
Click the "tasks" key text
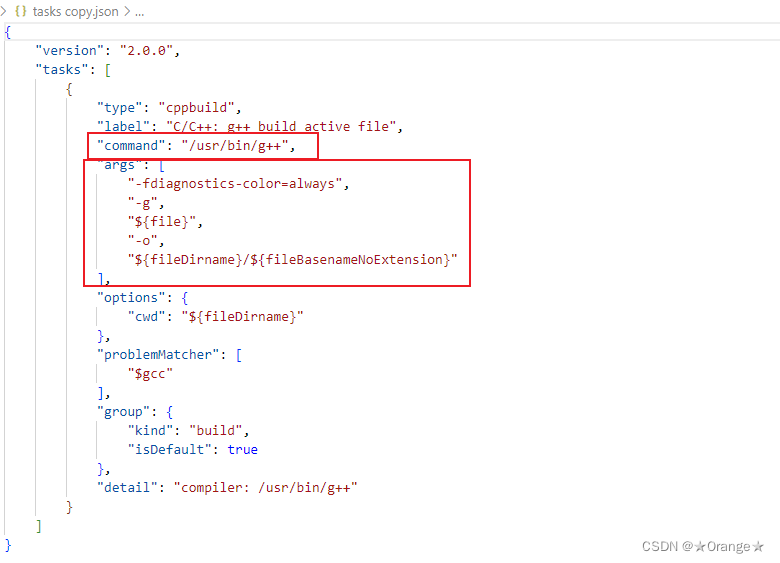point(62,70)
